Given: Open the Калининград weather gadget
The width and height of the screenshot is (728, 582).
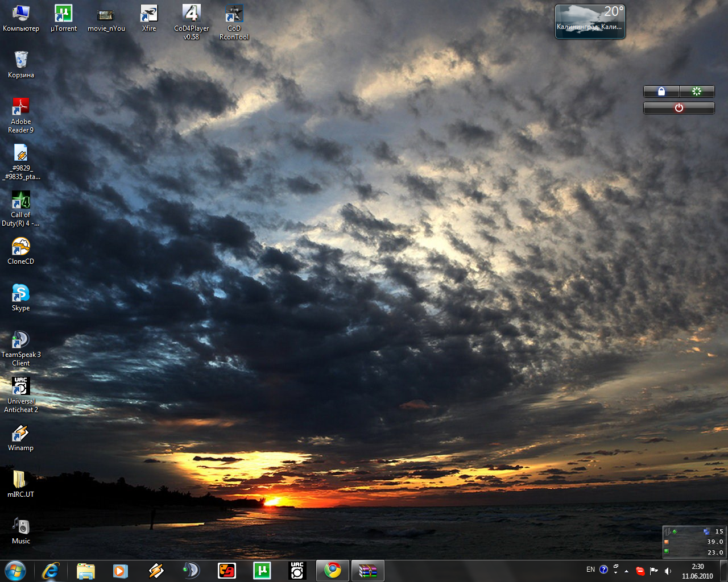Looking at the screenshot, I should 590,22.
